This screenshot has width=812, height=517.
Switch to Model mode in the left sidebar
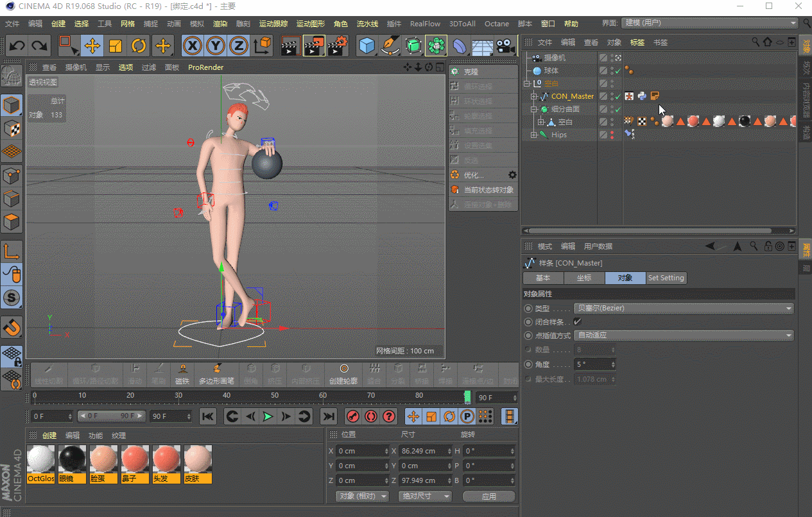tap(12, 105)
